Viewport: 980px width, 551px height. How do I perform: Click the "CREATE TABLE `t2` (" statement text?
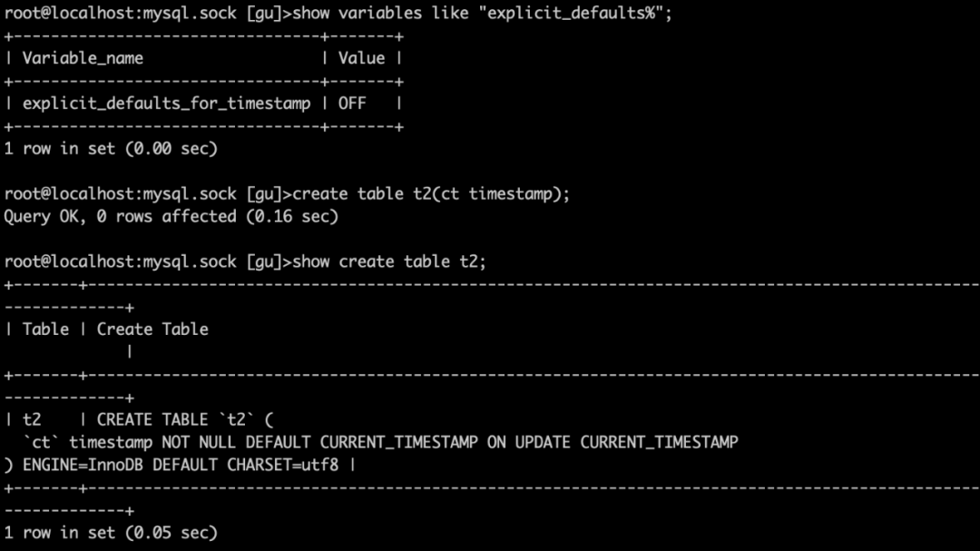click(185, 419)
